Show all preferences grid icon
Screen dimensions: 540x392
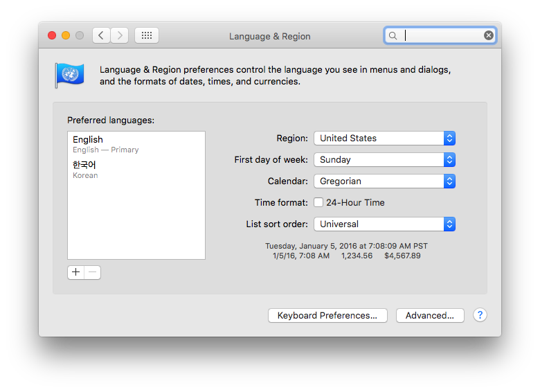[x=147, y=35]
